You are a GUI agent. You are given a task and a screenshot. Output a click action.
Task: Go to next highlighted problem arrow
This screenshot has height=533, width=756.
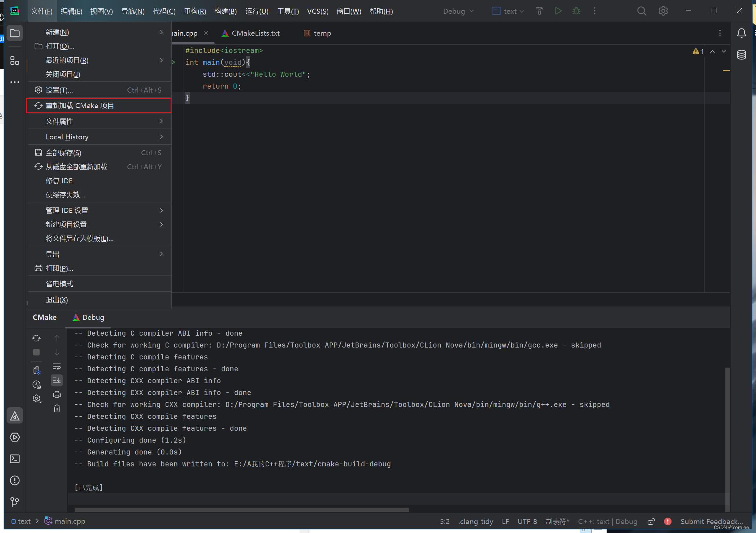point(724,51)
